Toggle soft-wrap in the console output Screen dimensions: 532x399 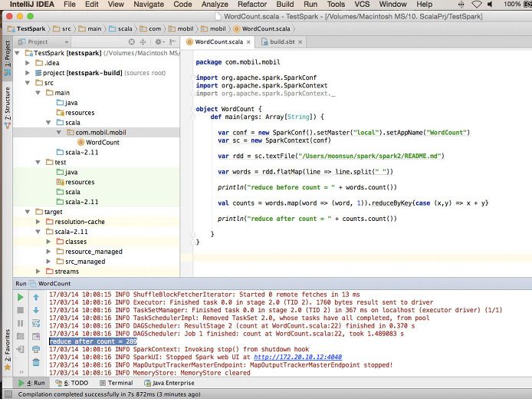[x=36, y=323]
